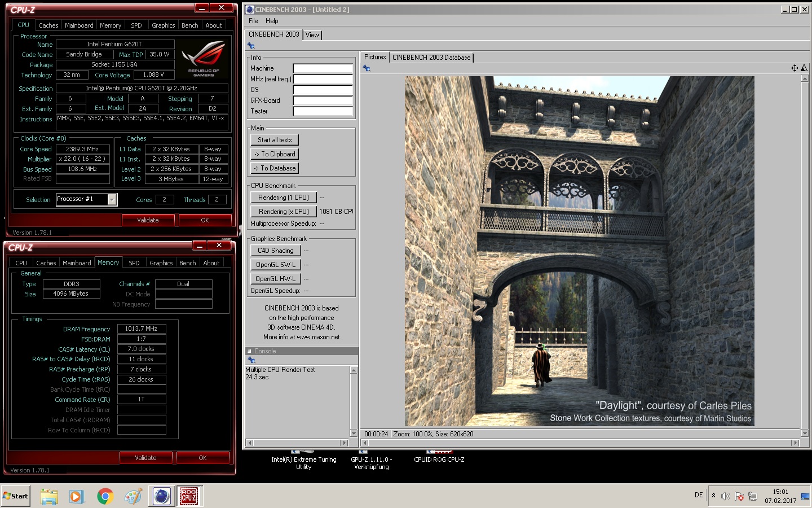The image size is (812, 508).
Task: Open the Action Center flag tray icon
Action: point(739,496)
